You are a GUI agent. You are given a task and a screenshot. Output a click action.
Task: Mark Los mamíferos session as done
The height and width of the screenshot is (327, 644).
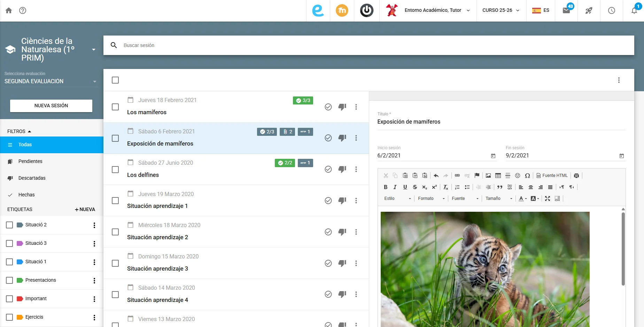click(328, 107)
